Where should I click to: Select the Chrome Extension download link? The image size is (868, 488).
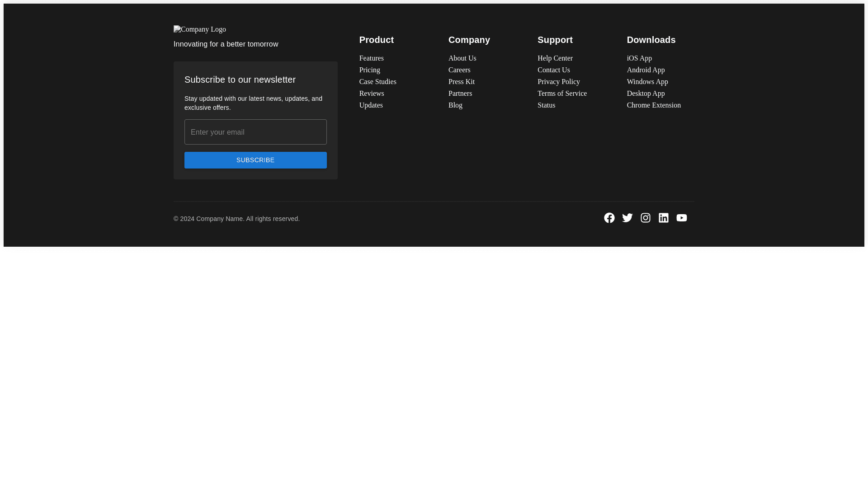pyautogui.click(x=653, y=105)
